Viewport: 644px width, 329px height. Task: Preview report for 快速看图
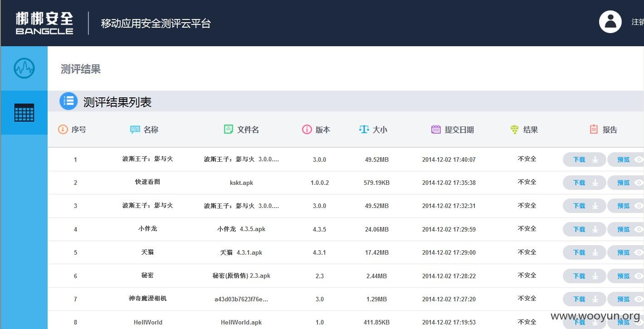[626, 183]
